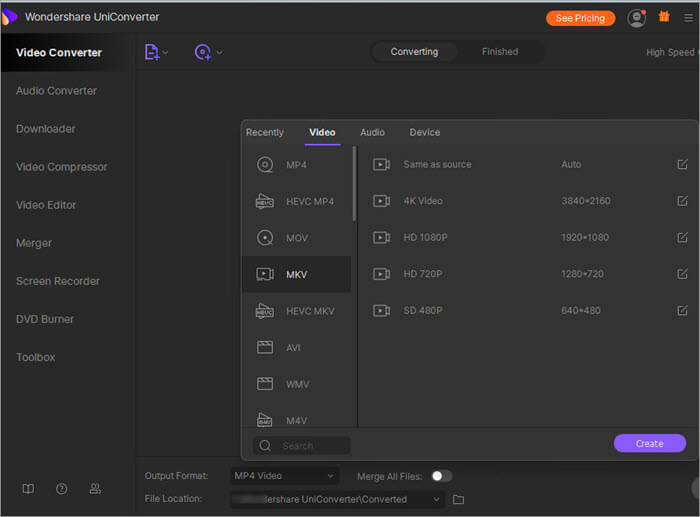Click the orange gift box icon

(x=664, y=17)
